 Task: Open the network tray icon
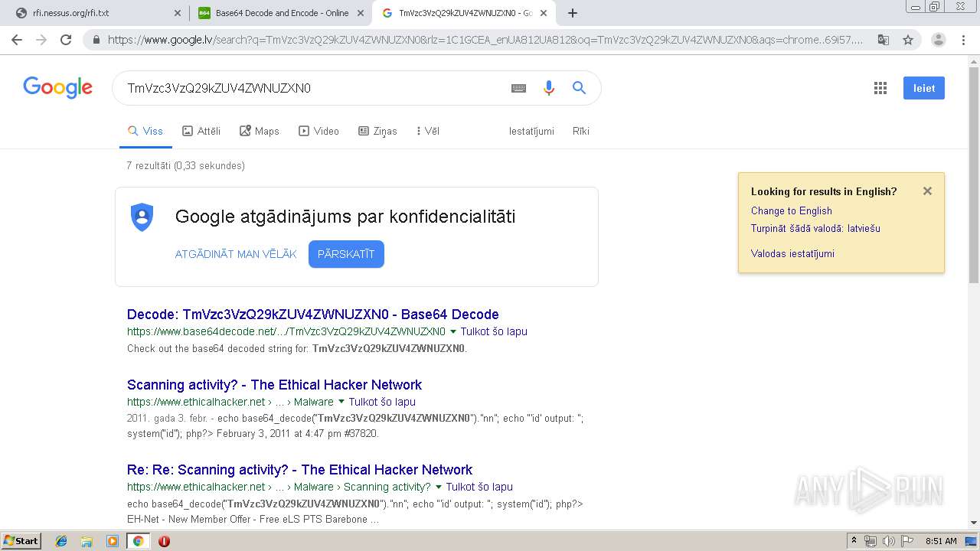[871, 541]
